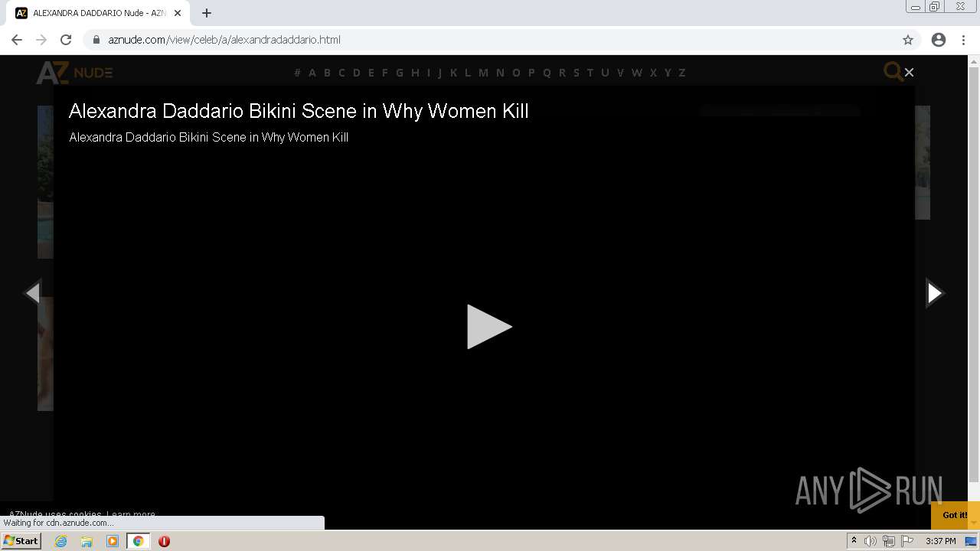Open network status tray icon
Screen dimensions: 980x551
click(x=889, y=541)
